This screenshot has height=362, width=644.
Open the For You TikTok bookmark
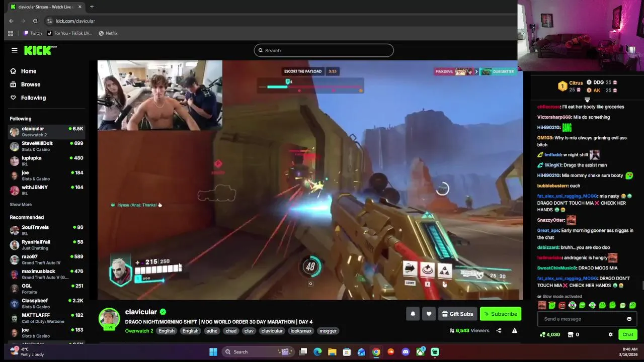click(70, 33)
